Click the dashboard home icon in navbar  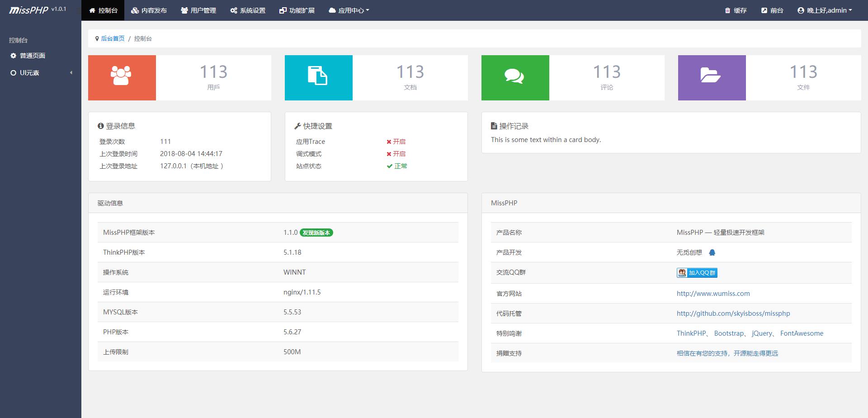coord(92,10)
